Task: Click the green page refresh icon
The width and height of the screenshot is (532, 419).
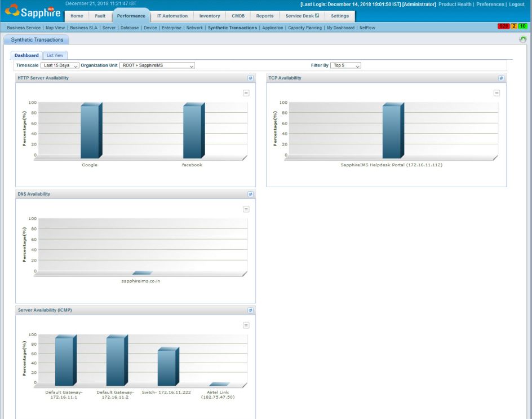Action: 524,39
